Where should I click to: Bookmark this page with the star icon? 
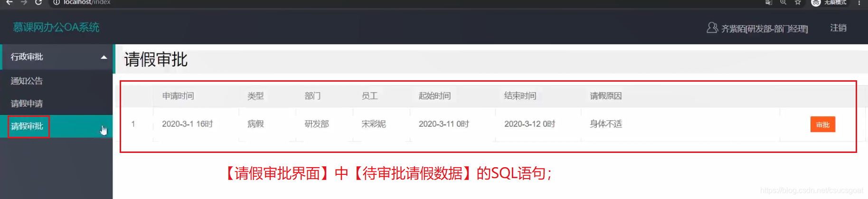coord(798,2)
